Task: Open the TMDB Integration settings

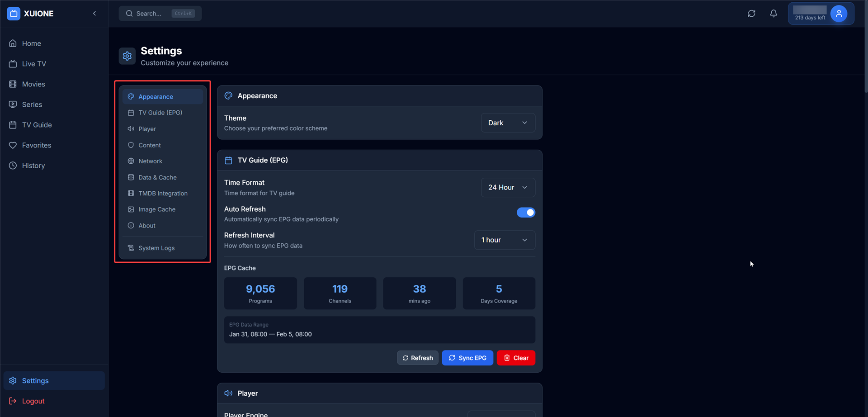Action: 163,193
